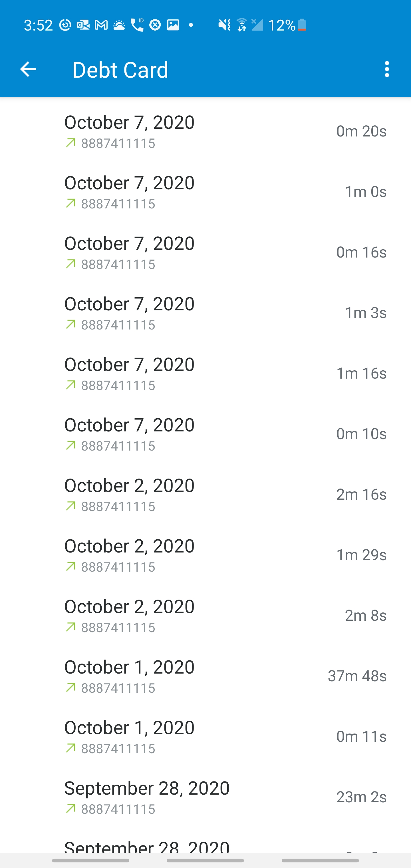Viewport: 411px width, 868px height.
Task: Tap the battery status icon
Action: 302,25
